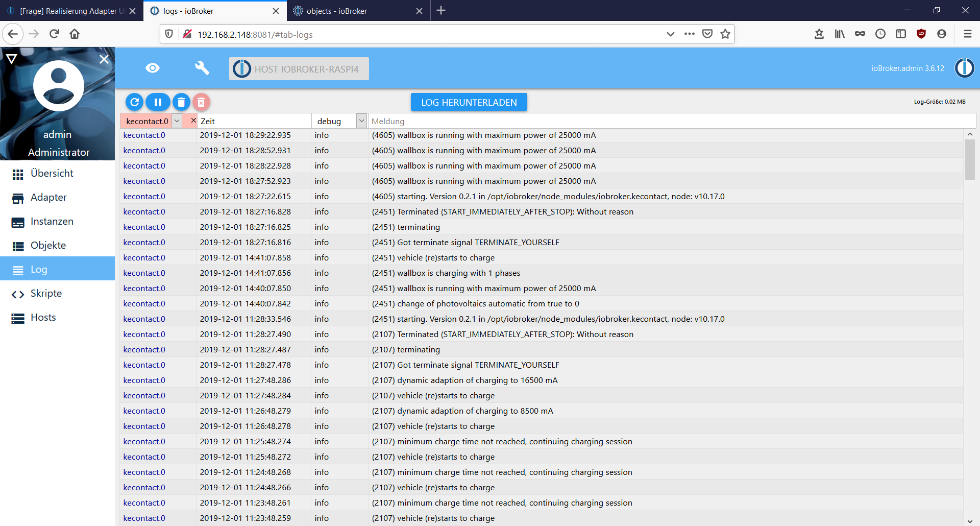Delete log on disk with red trash icon
This screenshot has height=526, width=980.
point(201,102)
